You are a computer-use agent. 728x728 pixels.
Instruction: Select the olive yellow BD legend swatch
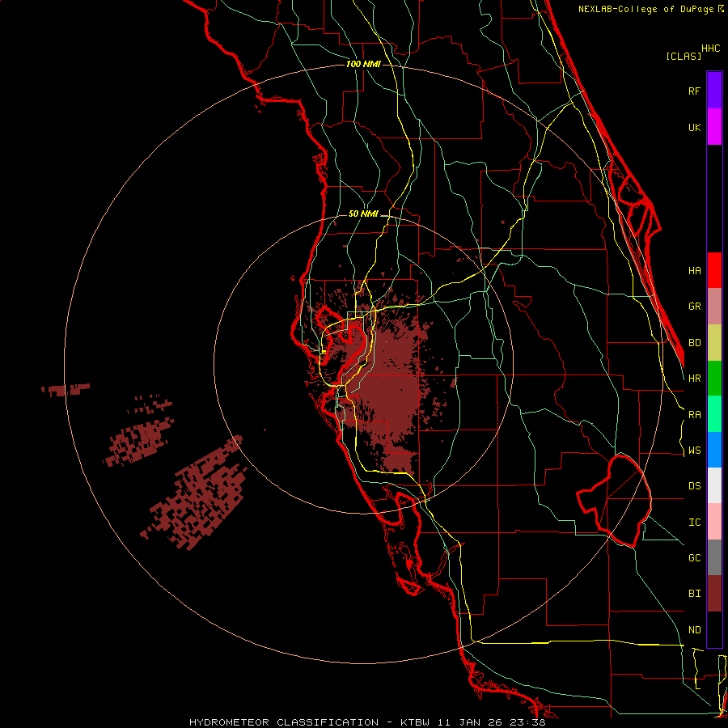click(x=714, y=343)
